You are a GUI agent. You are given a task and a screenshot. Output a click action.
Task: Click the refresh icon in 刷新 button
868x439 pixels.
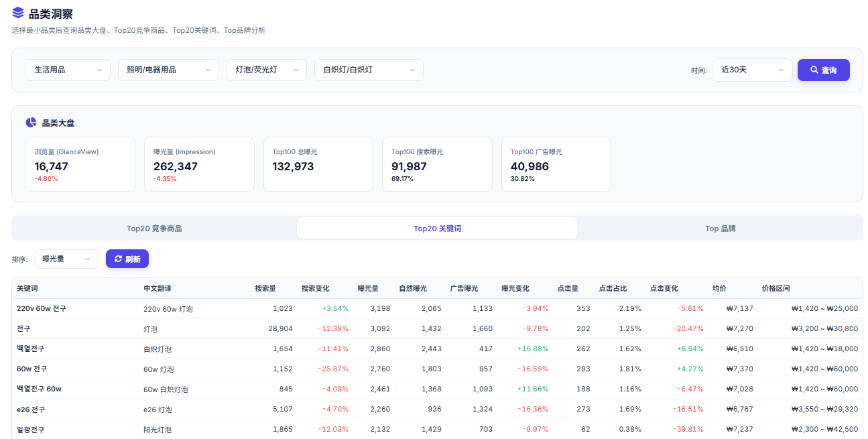(x=119, y=259)
